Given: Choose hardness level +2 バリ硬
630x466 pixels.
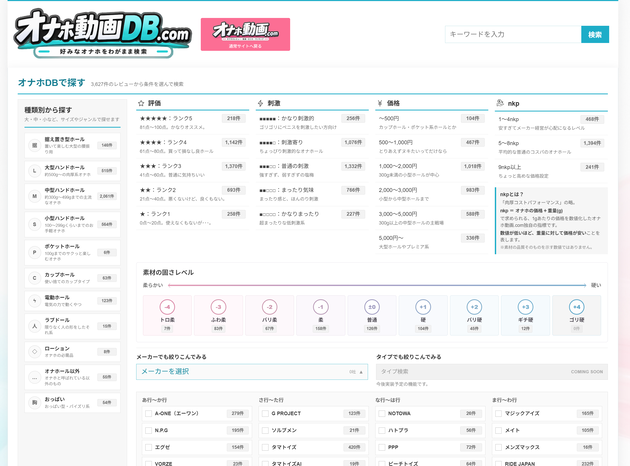Looking at the screenshot, I should point(474,315).
